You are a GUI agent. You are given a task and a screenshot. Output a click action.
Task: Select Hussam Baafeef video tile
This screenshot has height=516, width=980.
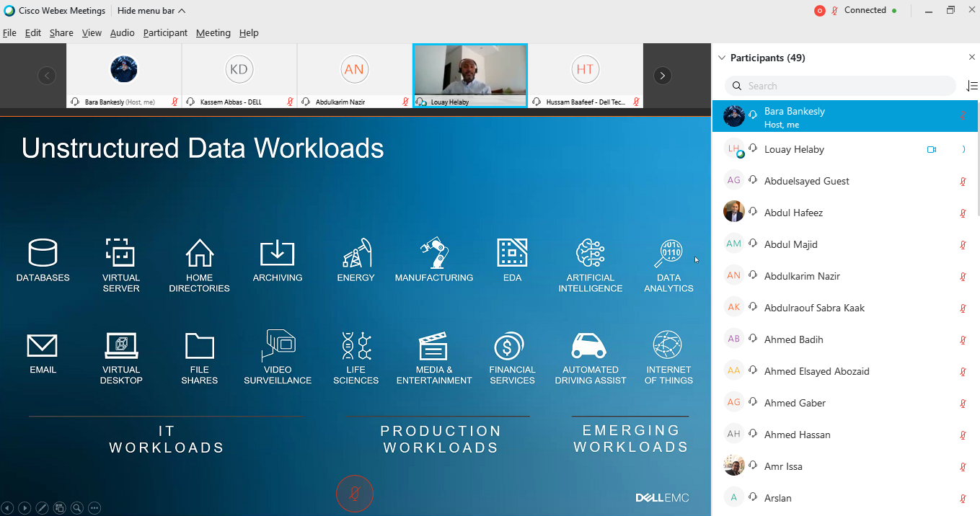click(586, 76)
